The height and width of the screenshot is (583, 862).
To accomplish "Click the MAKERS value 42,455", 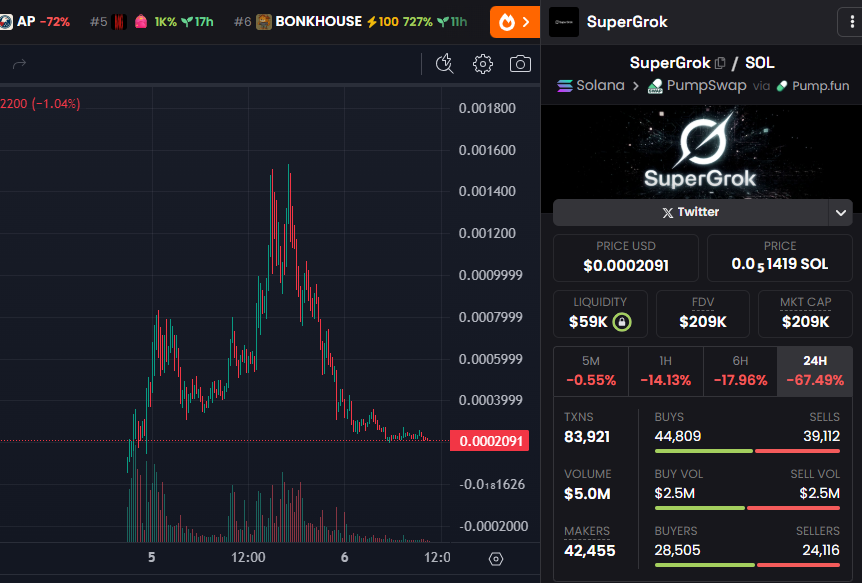I will pos(589,551).
